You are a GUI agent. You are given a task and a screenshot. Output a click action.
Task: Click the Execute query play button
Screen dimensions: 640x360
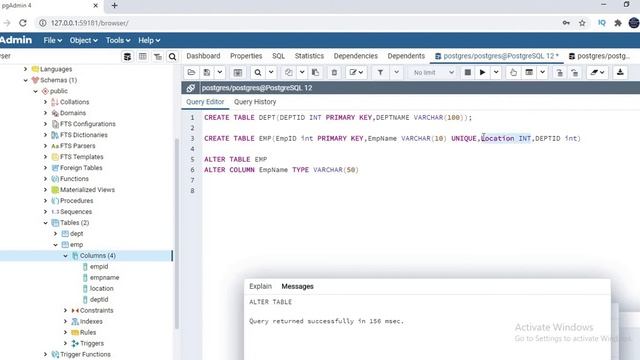pyautogui.click(x=482, y=73)
